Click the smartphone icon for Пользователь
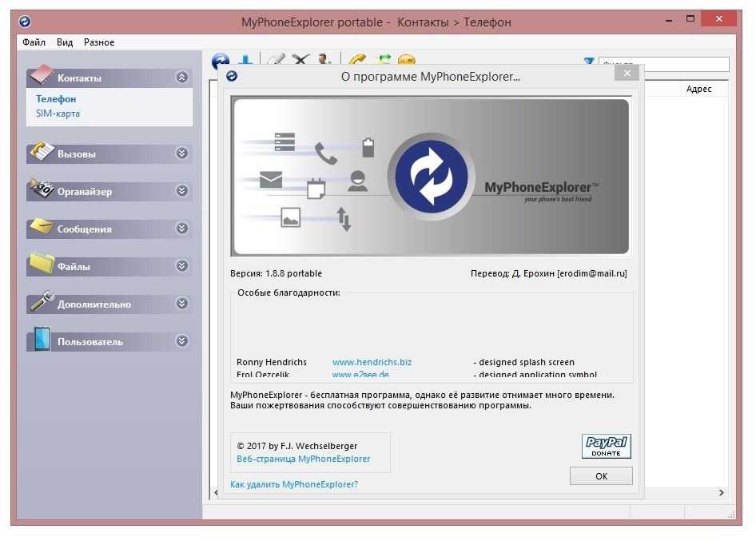The height and width of the screenshot is (541, 756). coord(41,340)
